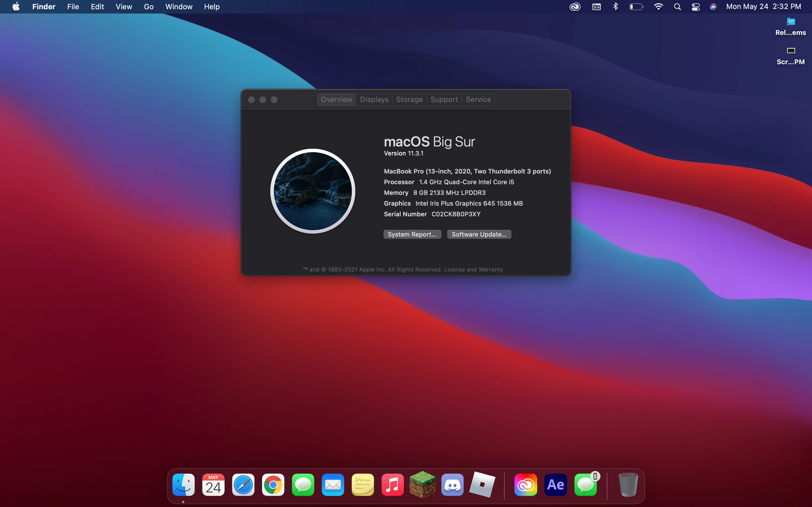Screen dimensions: 812x507
Task: Click the System Report button
Action: tap(412, 234)
